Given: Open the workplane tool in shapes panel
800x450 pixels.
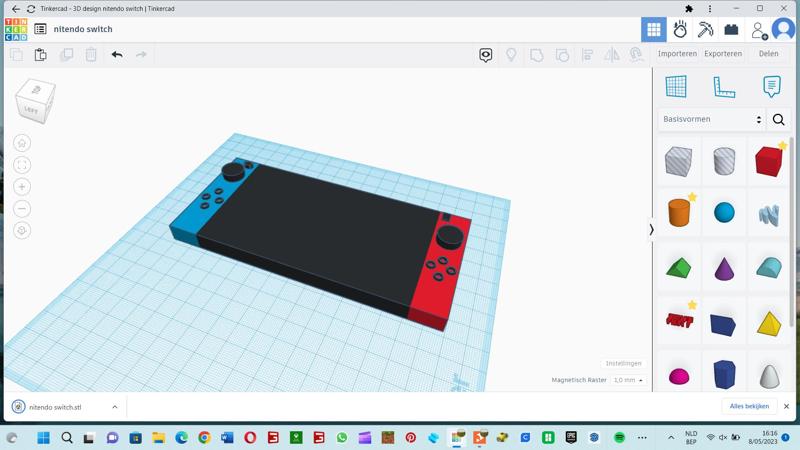Looking at the screenshot, I should coord(676,87).
